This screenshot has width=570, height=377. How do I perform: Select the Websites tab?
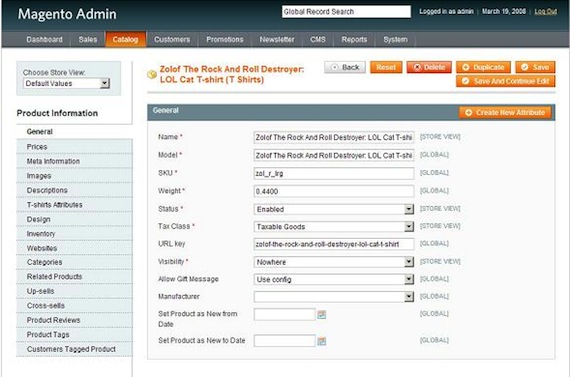[74, 248]
